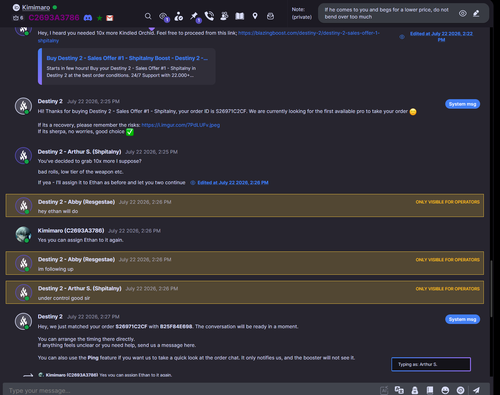Click Edited at July 22 2026, 2:26 PM label

pyautogui.click(x=233, y=183)
